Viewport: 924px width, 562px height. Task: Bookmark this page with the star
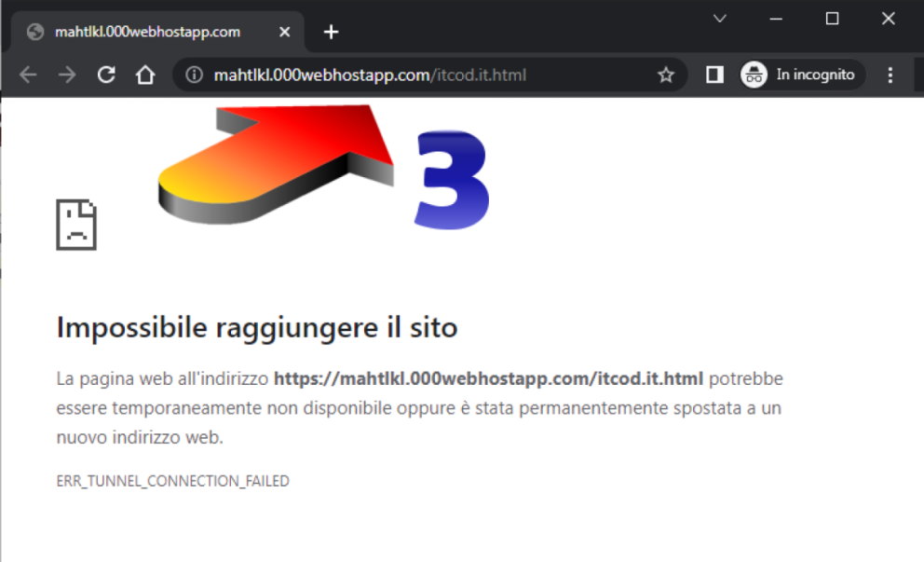[666, 75]
